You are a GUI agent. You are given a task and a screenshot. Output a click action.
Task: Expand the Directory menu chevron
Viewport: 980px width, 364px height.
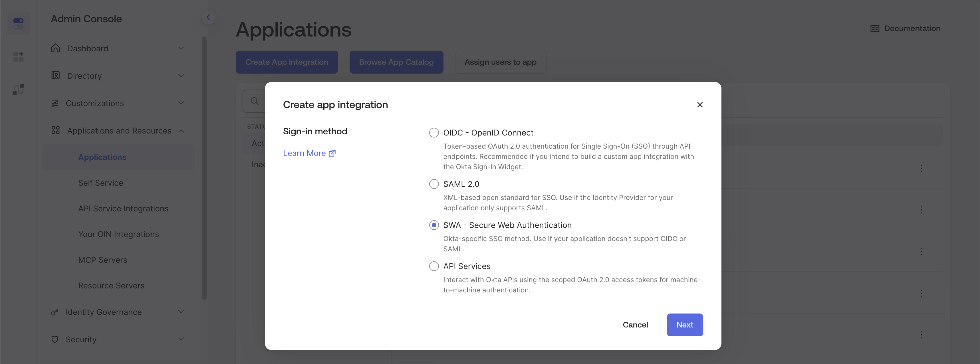181,75
